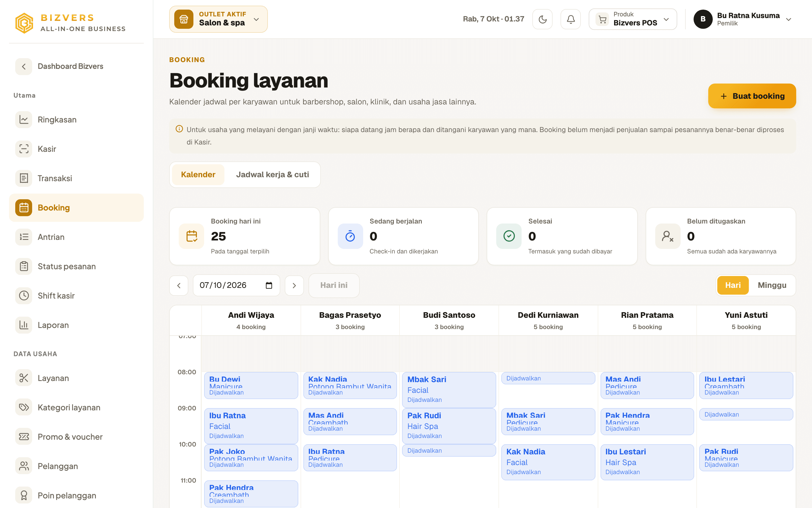Viewport: 812px width, 508px height.
Task: Click Layanan scissors icon
Action: (x=24, y=378)
